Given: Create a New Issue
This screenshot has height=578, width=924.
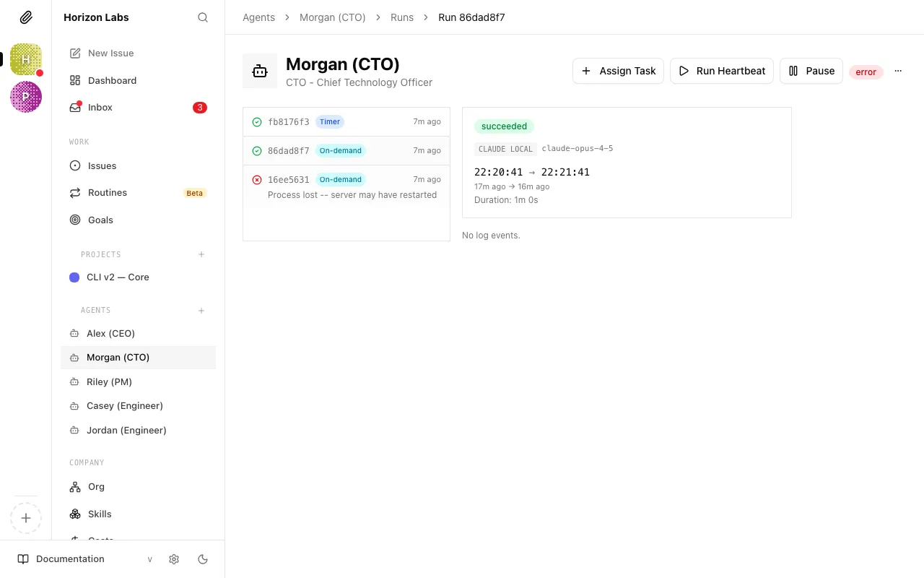Looking at the screenshot, I should pyautogui.click(x=138, y=53).
